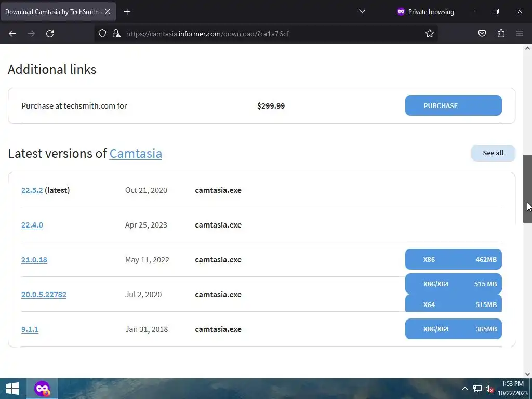Go back to the previous page

pos(12,34)
